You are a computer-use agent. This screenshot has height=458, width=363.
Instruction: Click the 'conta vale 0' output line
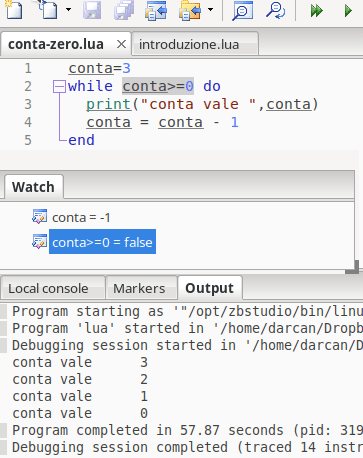pos(80,413)
